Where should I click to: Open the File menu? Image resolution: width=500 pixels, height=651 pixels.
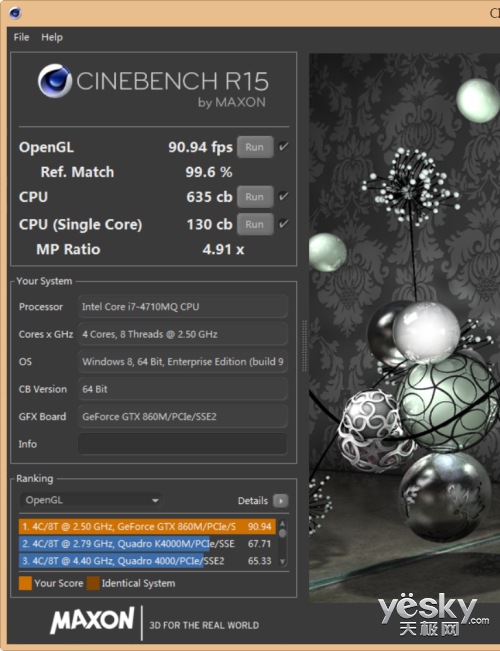click(x=21, y=37)
